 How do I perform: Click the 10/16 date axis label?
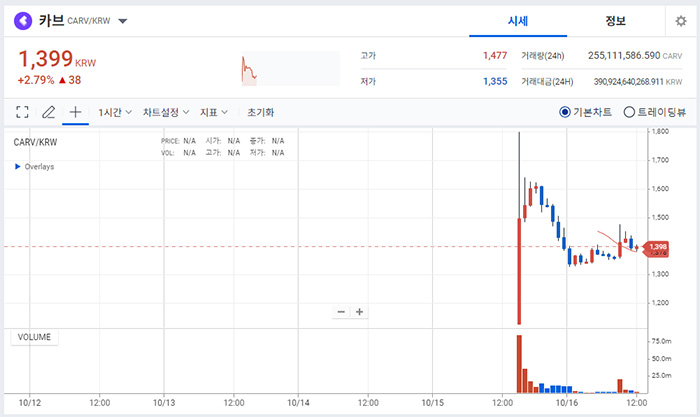[x=567, y=403]
